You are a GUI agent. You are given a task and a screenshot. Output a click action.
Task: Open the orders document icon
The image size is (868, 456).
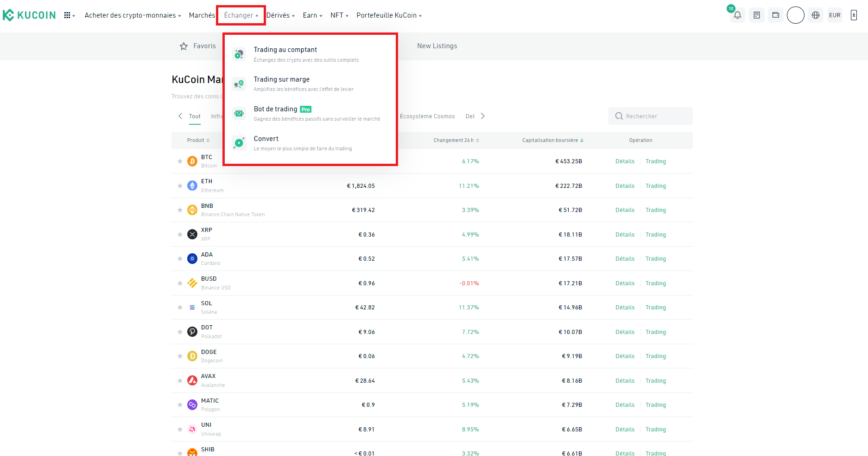pos(757,15)
